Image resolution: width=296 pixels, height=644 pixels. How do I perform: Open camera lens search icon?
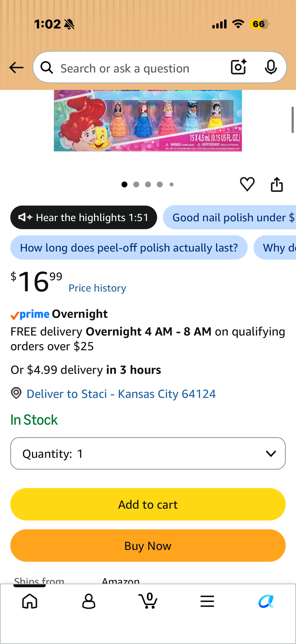tap(239, 67)
